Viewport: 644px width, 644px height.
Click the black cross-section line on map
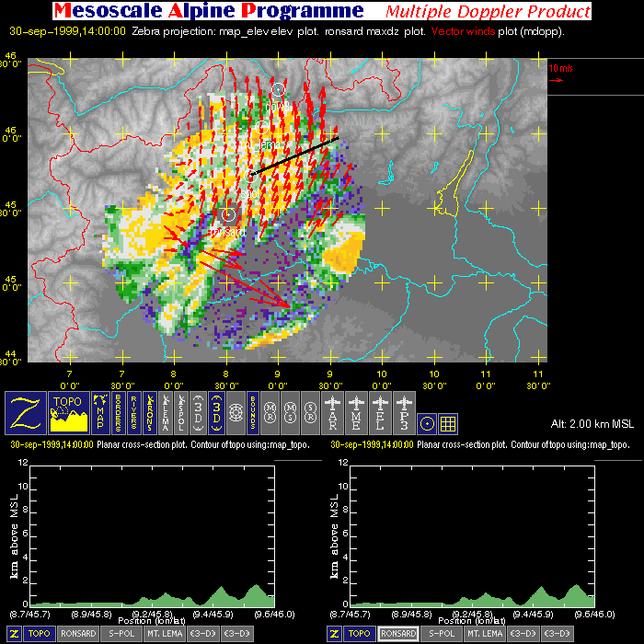coord(294,156)
